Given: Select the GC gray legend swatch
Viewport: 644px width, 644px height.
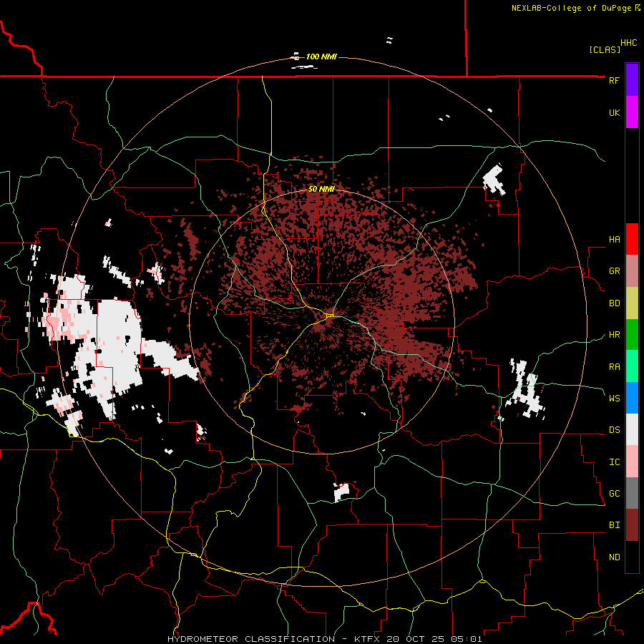Looking at the screenshot, I should [x=632, y=493].
